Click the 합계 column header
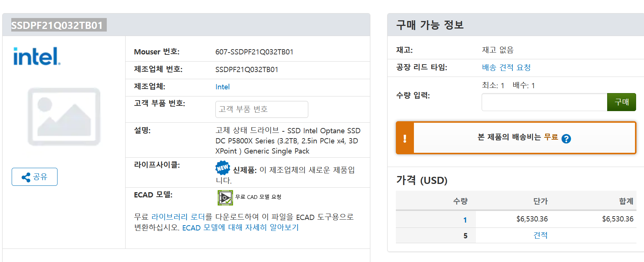This screenshot has height=262, width=644. [626, 201]
